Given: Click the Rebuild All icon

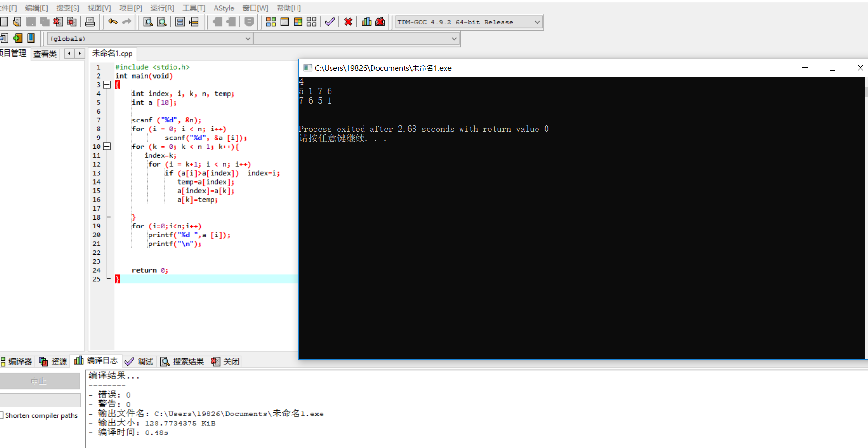Looking at the screenshot, I should [x=312, y=22].
